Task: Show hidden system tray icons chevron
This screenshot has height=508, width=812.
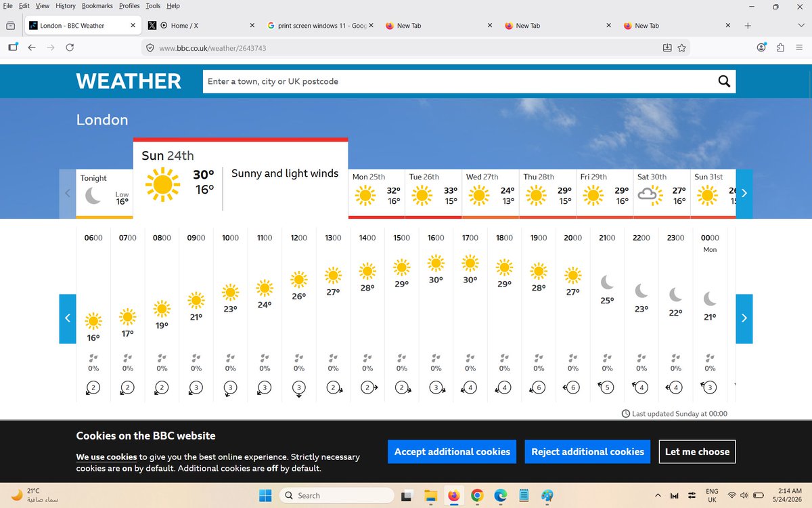Action: point(658,495)
